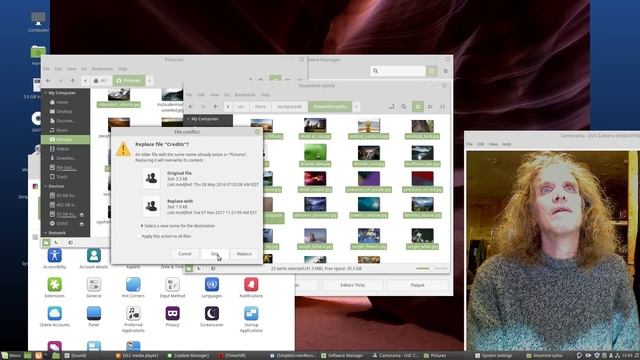Go back in the backgrounds window
The image size is (640, 360).
point(191,107)
